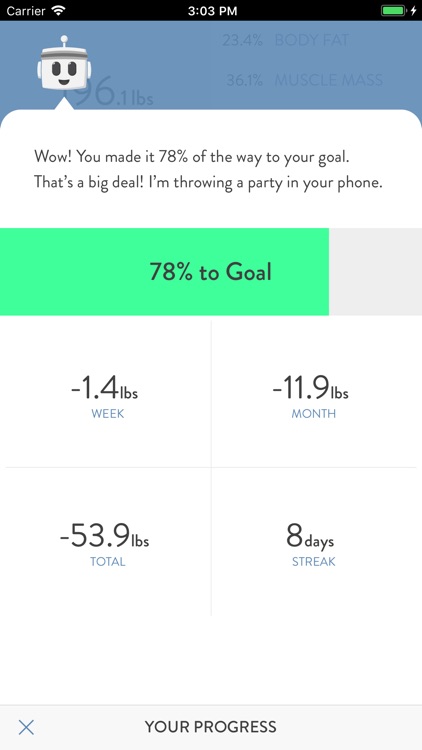Close the progress panel with X
Screen dimensions: 422x750
click(26, 727)
